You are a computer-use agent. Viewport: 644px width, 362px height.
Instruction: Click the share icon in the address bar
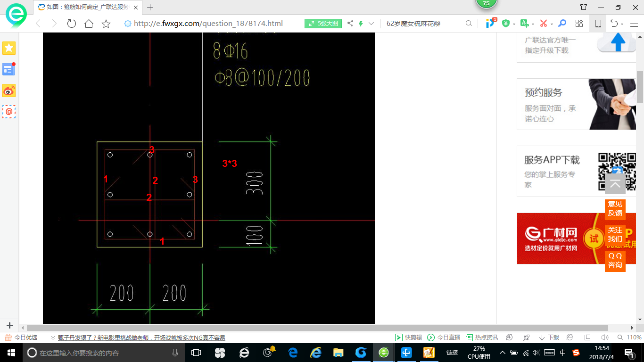(x=350, y=24)
